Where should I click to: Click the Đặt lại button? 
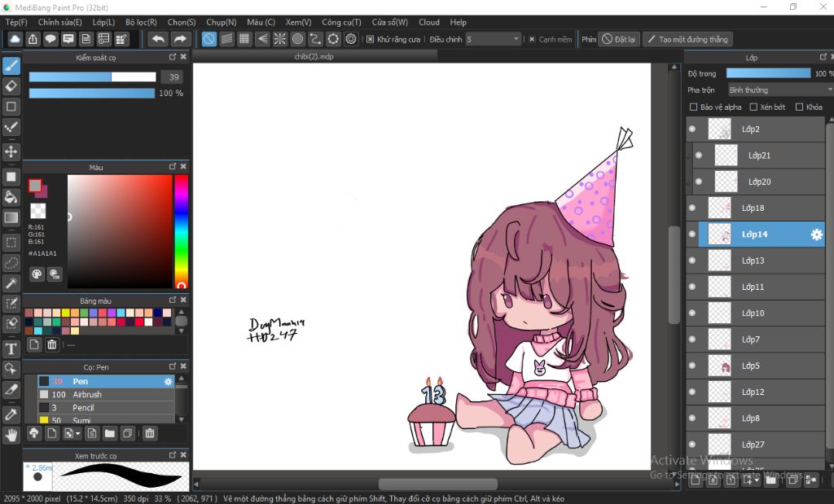[619, 39]
